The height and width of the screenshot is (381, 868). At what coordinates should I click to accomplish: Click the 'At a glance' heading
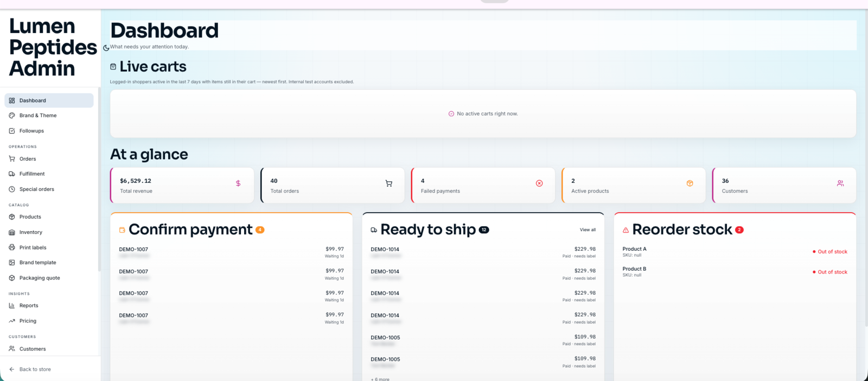point(149,155)
